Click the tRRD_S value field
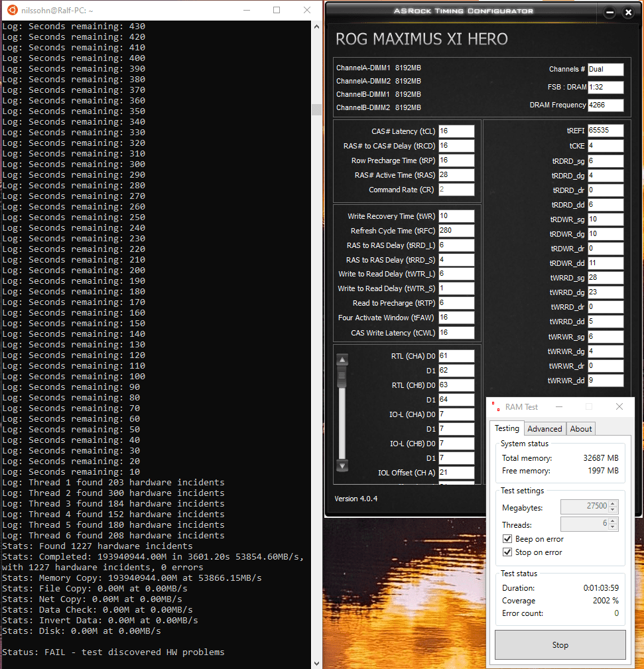 (456, 259)
